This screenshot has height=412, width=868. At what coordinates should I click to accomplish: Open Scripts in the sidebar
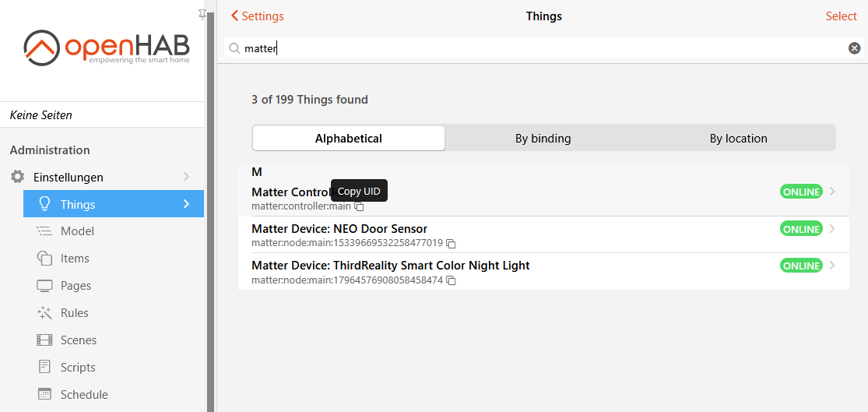78,368
